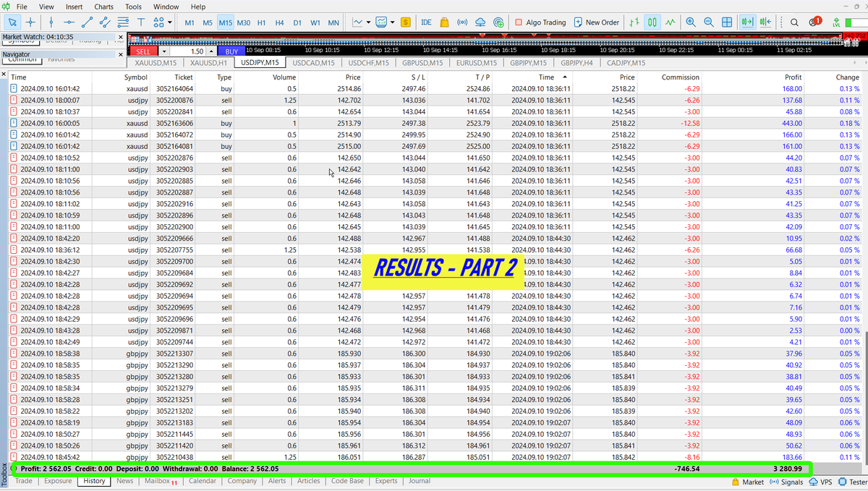Screen dimensions: 868x491
Task: Switch chart to D1 timeframe
Action: click(x=297, y=22)
